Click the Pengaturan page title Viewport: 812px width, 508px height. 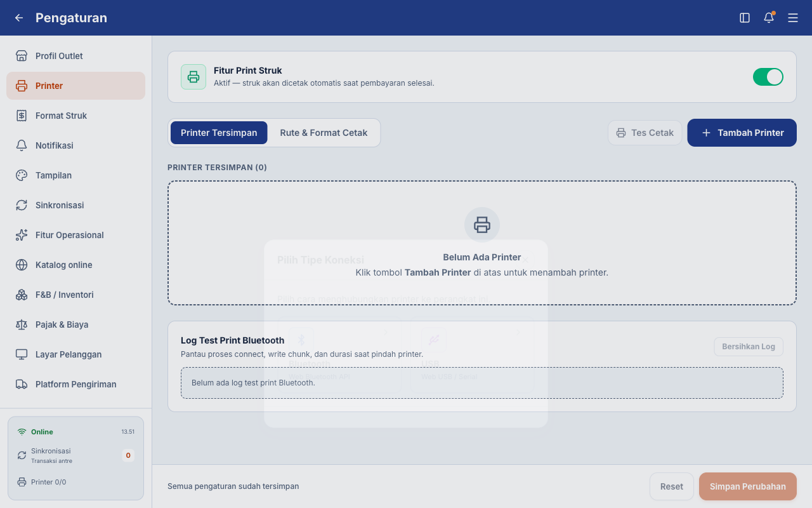point(71,18)
